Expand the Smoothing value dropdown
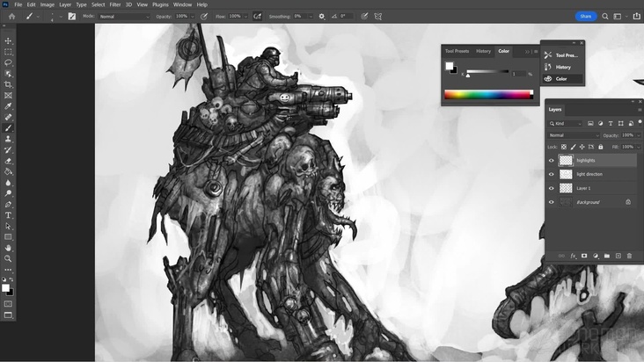Viewport: 644px width, 362px height. [x=311, y=17]
